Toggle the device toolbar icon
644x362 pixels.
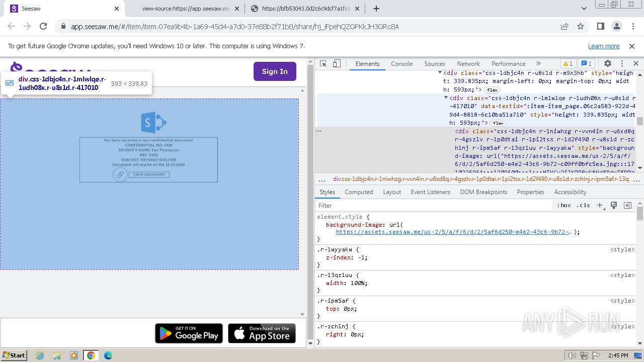337,64
